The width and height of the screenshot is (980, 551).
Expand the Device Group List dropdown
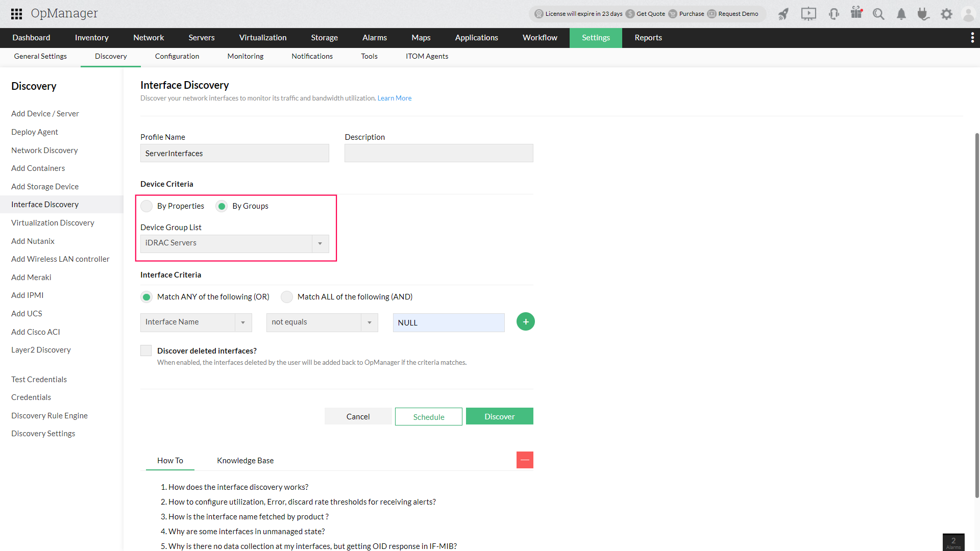[x=320, y=243]
